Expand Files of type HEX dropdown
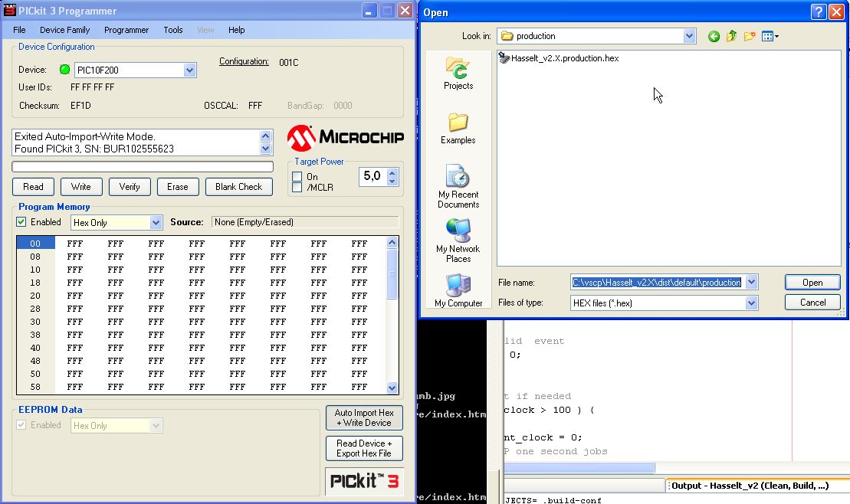This screenshot has height=504, width=850. click(x=751, y=303)
